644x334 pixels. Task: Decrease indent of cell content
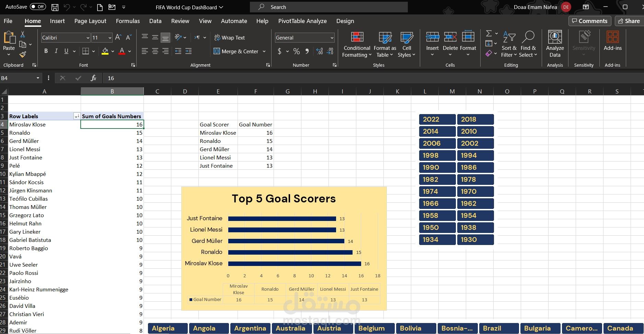[178, 51]
